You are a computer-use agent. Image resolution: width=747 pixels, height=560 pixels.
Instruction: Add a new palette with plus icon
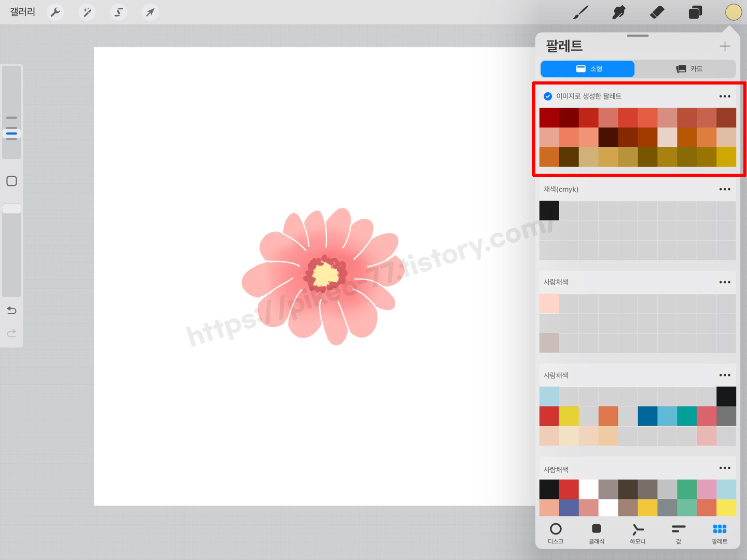[725, 46]
